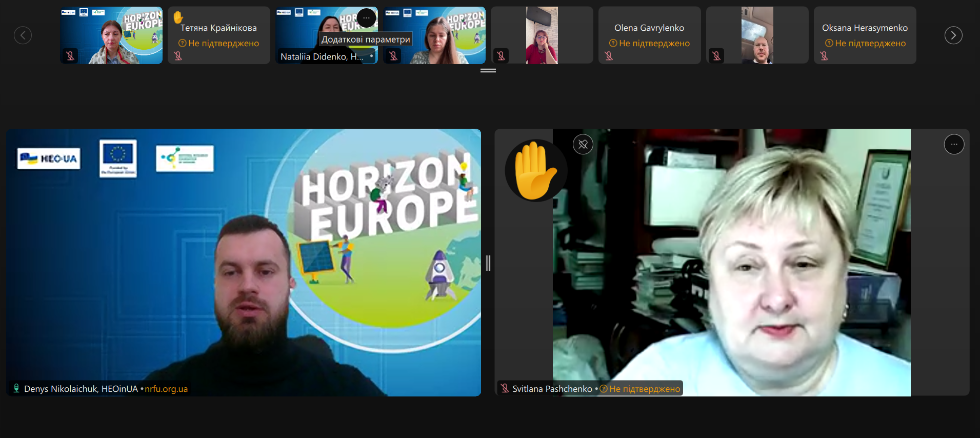Image resolution: width=980 pixels, height=438 pixels.
Task: Unpin Svitlana Pashchenko's video
Action: coord(583,145)
